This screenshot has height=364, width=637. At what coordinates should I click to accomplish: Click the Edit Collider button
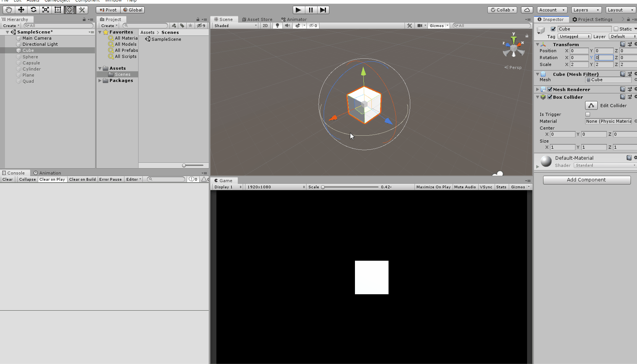pyautogui.click(x=591, y=106)
